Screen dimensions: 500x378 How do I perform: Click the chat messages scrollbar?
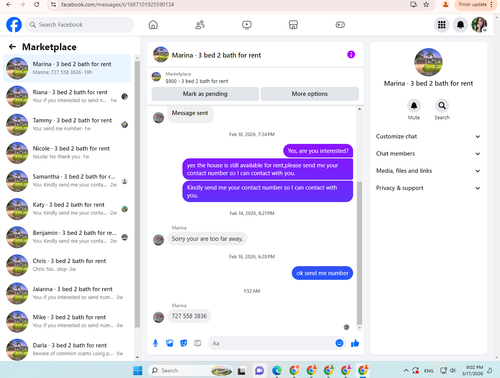click(x=359, y=253)
